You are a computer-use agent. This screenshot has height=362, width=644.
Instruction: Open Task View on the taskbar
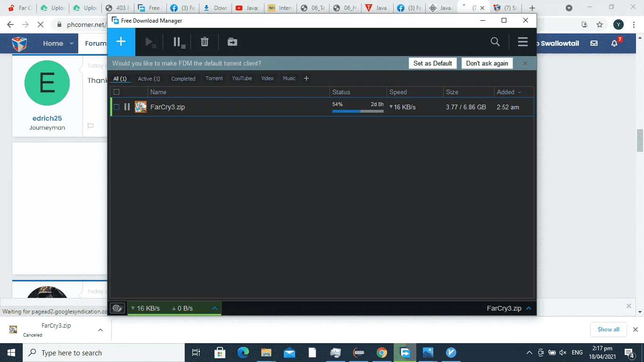tap(197, 353)
